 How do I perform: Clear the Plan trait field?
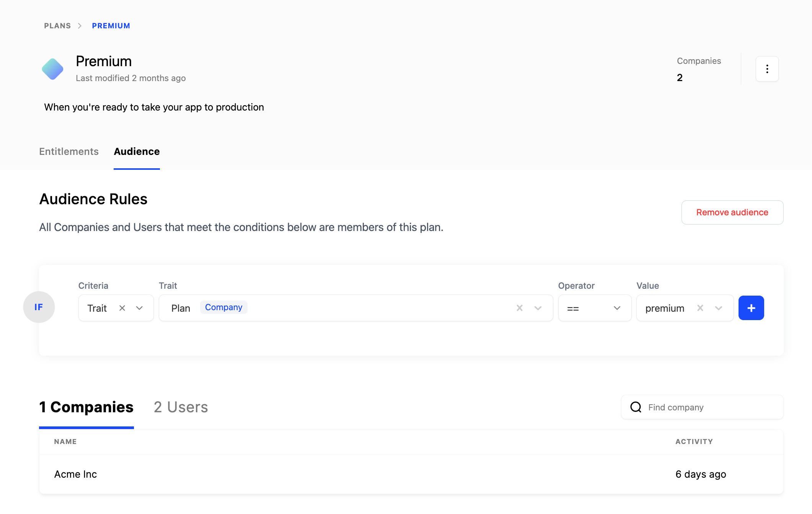tap(519, 308)
